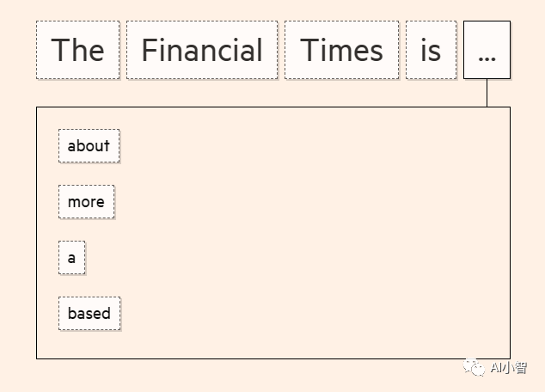This screenshot has height=392, width=545.
Task: Click the blank gap between "Times" and "is"
Action: [x=402, y=50]
